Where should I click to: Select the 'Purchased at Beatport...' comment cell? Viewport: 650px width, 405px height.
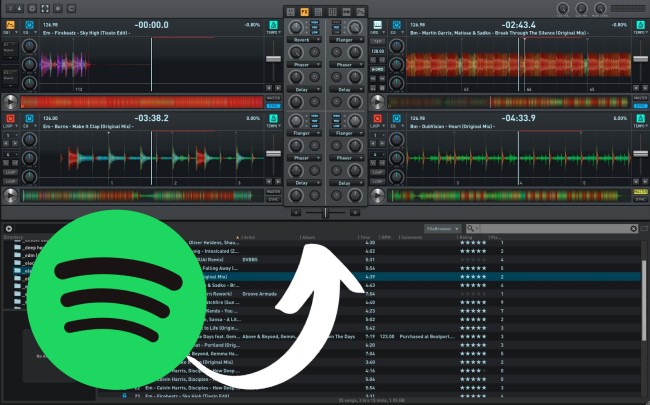pyautogui.click(x=427, y=337)
